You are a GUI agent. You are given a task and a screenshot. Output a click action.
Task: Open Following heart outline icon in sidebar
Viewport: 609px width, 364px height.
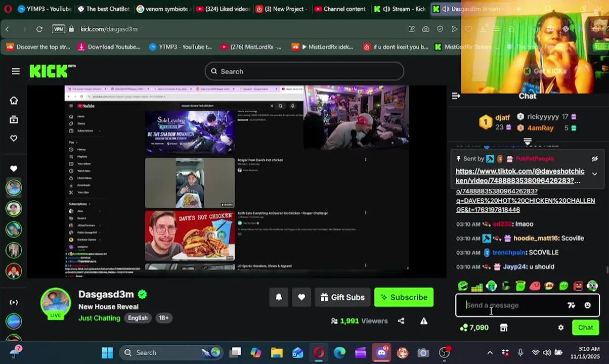point(14,138)
